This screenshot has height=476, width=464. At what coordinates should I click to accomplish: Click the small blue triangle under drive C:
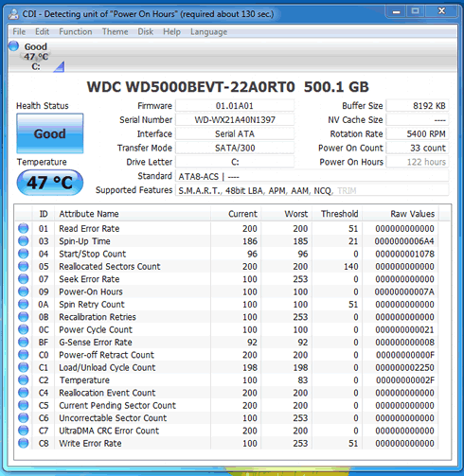click(x=59, y=66)
